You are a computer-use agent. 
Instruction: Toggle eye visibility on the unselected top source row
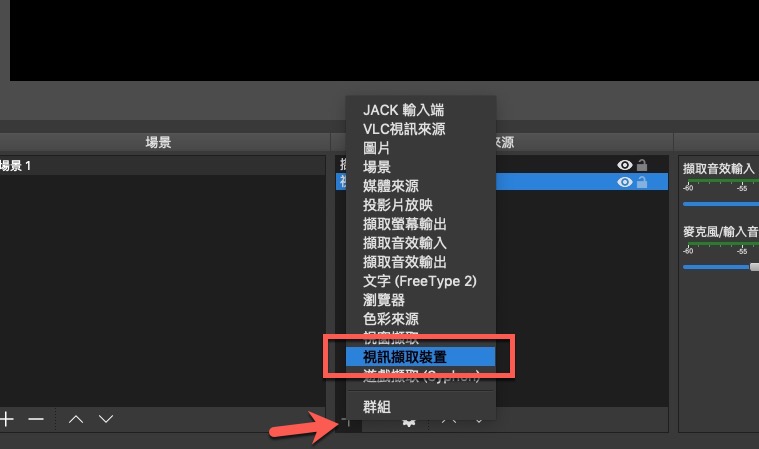click(625, 165)
